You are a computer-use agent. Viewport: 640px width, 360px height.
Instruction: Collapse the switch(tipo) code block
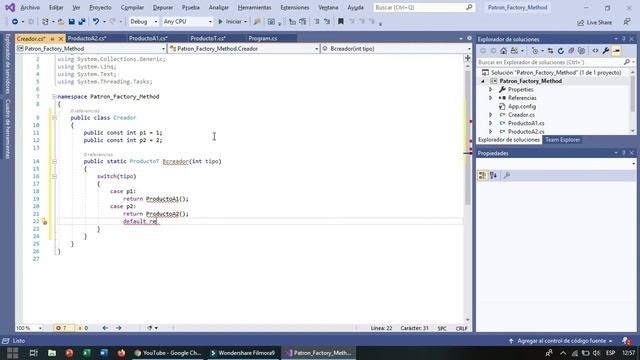click(54, 176)
